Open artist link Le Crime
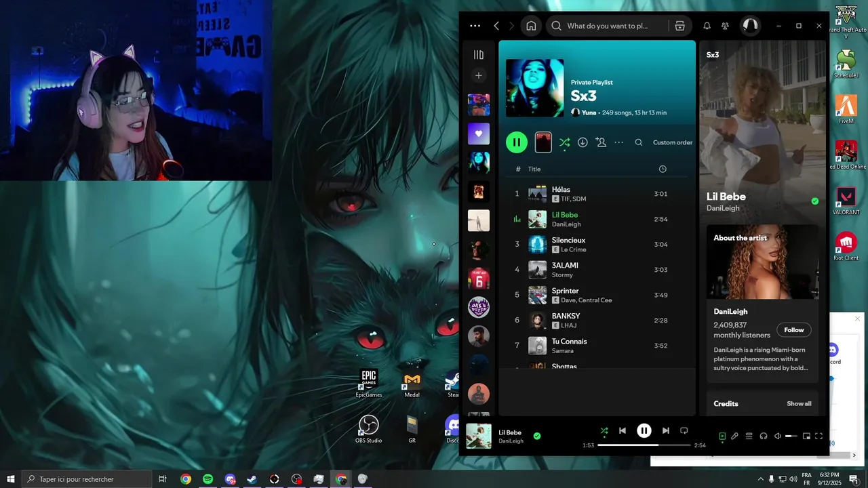The width and height of the screenshot is (868, 488). point(574,249)
